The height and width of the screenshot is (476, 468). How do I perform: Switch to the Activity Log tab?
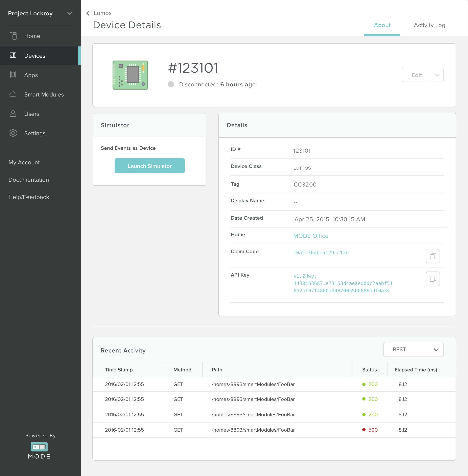[429, 25]
